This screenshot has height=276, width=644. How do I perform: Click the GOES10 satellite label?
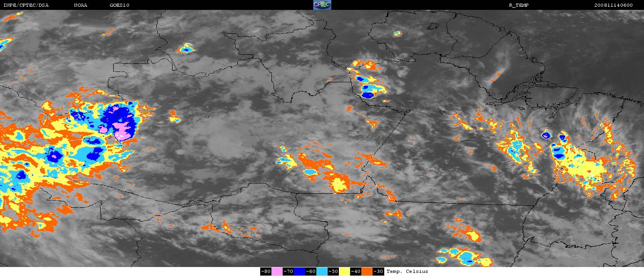pos(120,5)
